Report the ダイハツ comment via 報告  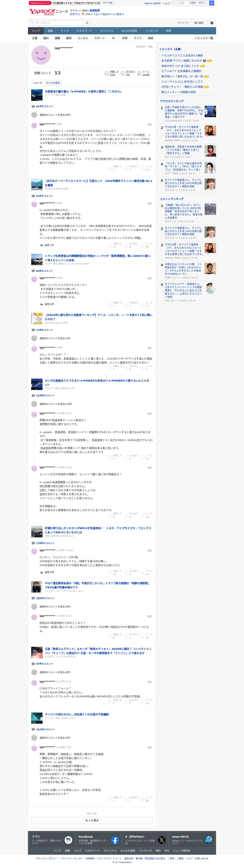click(x=150, y=124)
